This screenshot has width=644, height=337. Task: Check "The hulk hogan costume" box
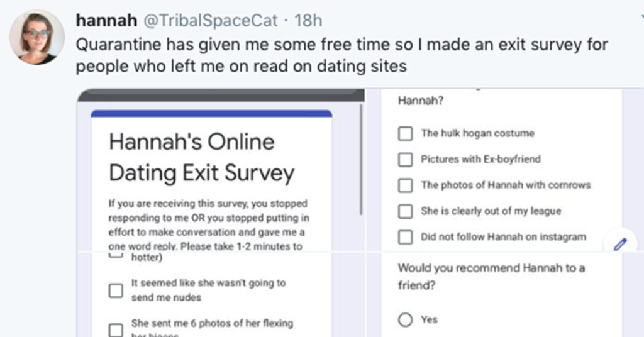(406, 133)
